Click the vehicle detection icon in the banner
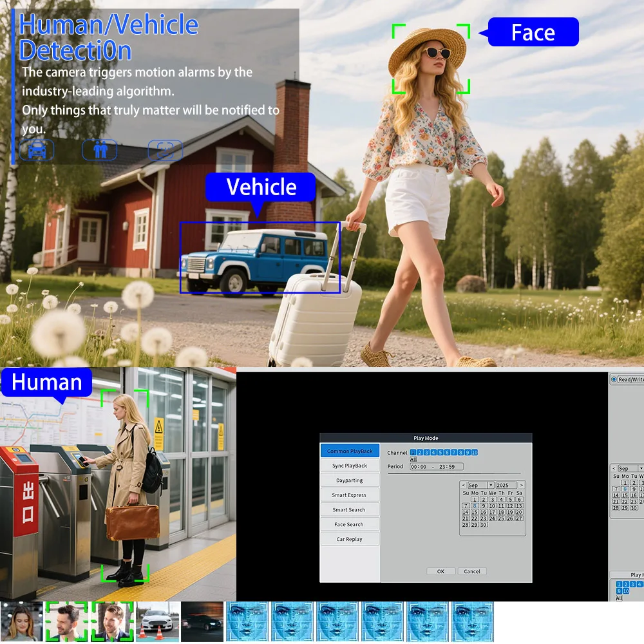Viewport: 644px width, 644px height. coord(37,149)
